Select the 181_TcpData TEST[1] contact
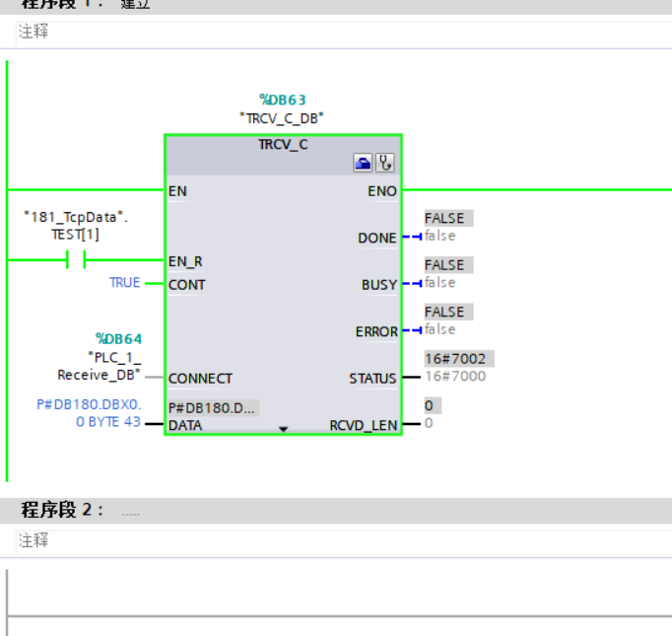 76,259
